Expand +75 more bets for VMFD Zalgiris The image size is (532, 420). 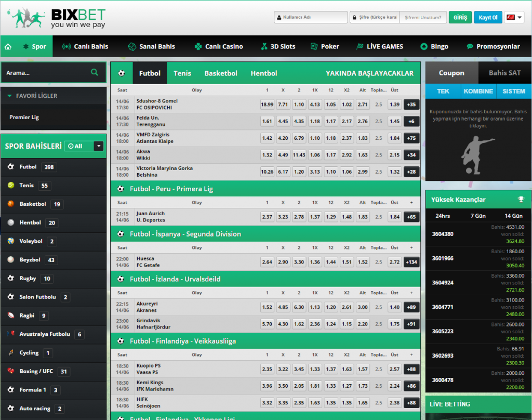pos(411,138)
